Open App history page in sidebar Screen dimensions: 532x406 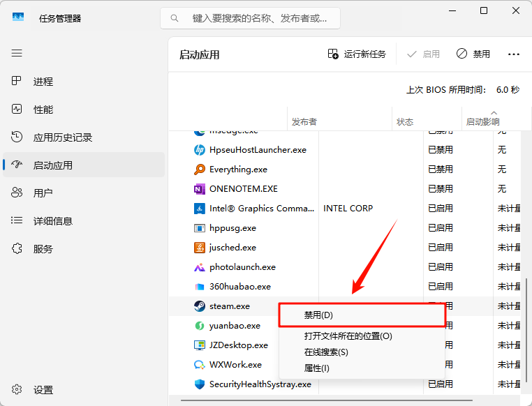tap(62, 137)
